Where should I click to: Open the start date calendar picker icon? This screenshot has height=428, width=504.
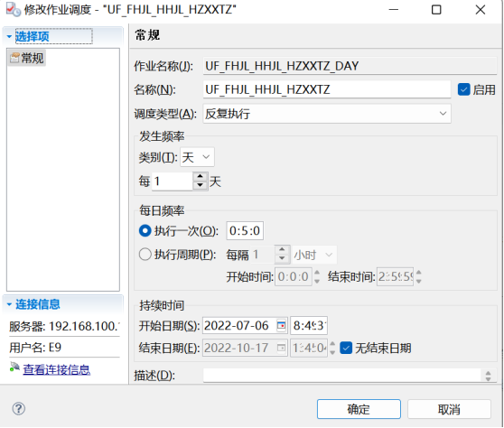click(x=282, y=326)
